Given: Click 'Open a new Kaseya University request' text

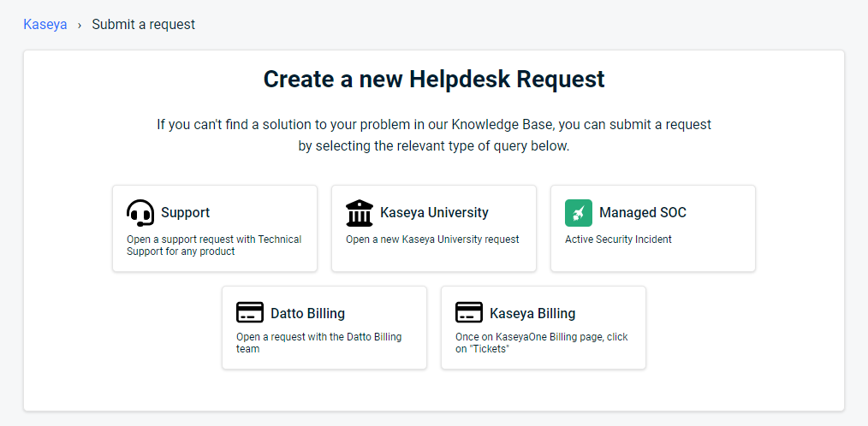Looking at the screenshot, I should (433, 240).
